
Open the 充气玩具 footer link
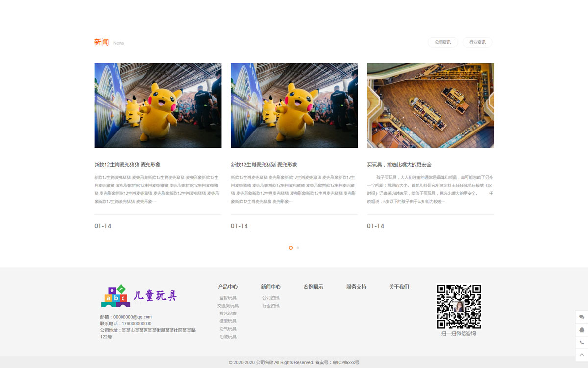pyautogui.click(x=228, y=329)
